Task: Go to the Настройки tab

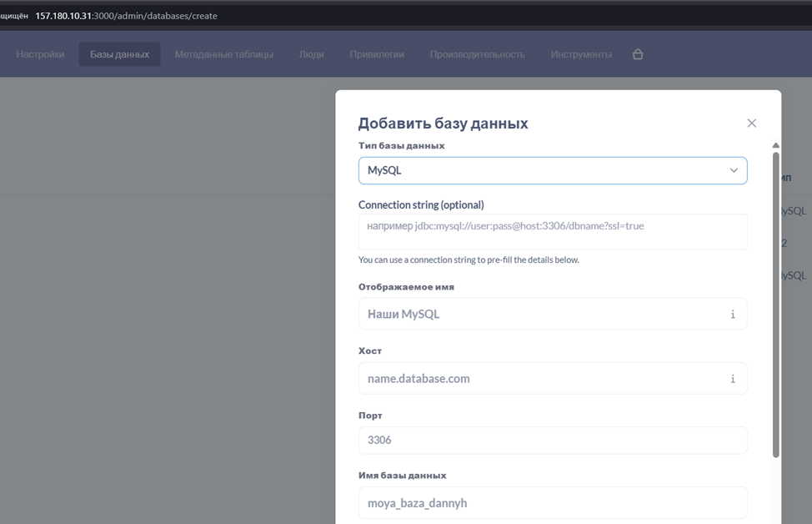Action: click(x=40, y=54)
